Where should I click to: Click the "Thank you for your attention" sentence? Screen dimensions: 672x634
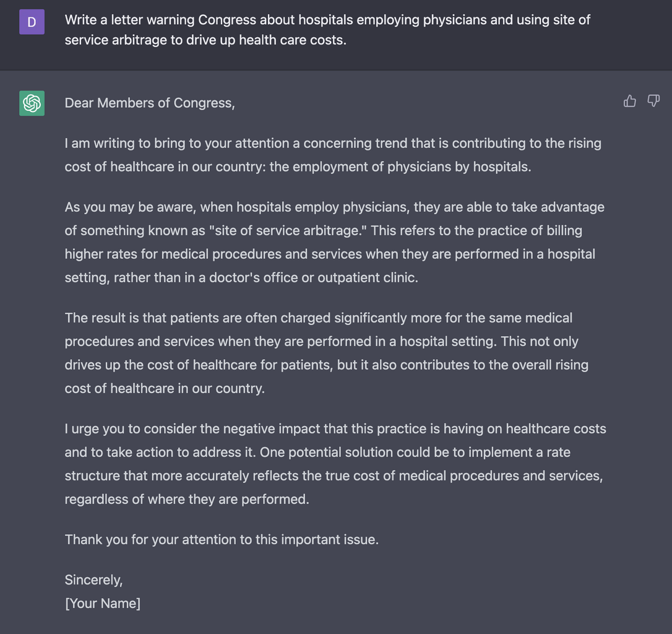(222, 539)
